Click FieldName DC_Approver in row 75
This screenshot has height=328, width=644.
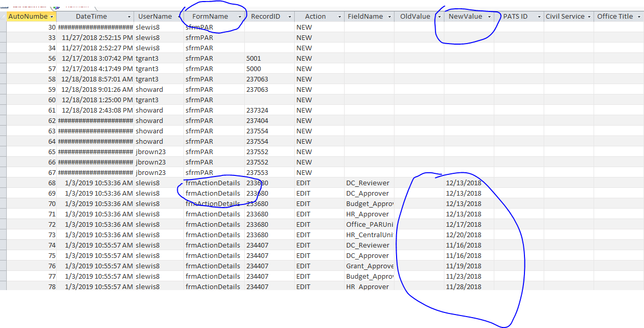369,255
